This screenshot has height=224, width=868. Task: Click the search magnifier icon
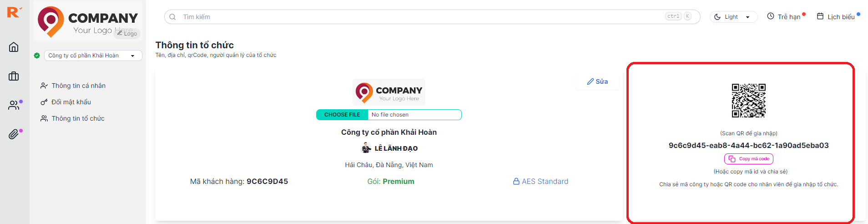(172, 17)
